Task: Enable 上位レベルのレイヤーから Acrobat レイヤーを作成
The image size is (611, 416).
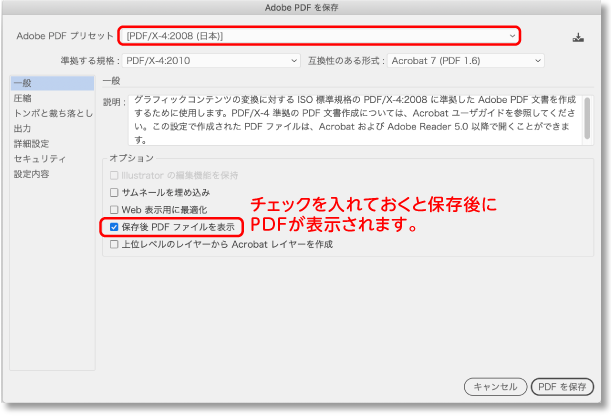Action: tap(114, 244)
